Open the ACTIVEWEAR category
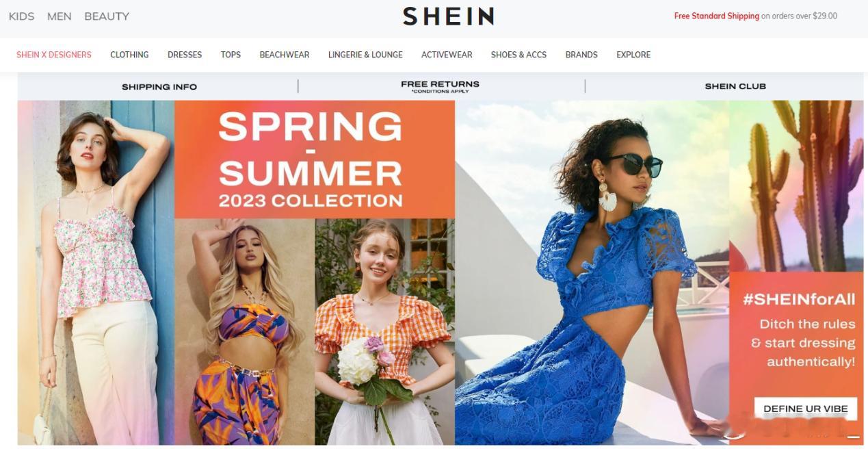The image size is (868, 449). pyautogui.click(x=447, y=55)
